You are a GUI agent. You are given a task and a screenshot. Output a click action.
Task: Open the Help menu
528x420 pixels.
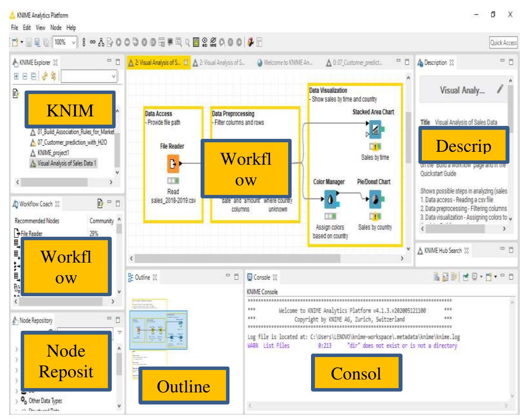coord(71,28)
